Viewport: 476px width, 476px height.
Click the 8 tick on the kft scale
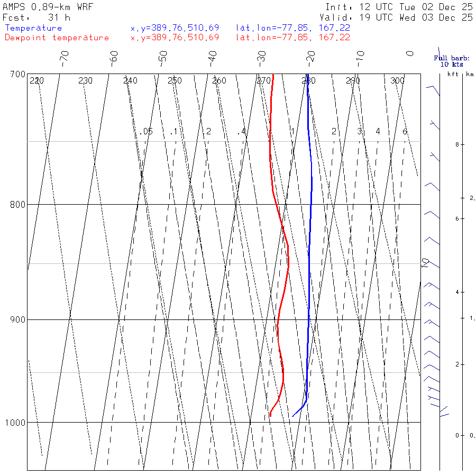457,145
